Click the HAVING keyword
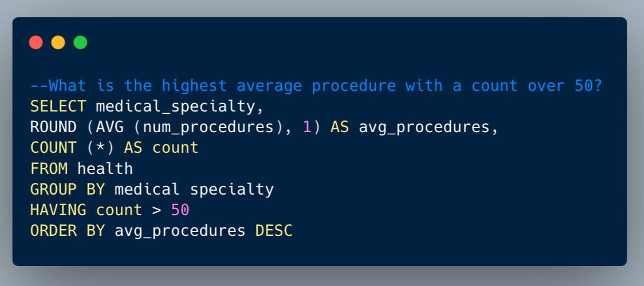The width and height of the screenshot is (644, 286). 58,210
